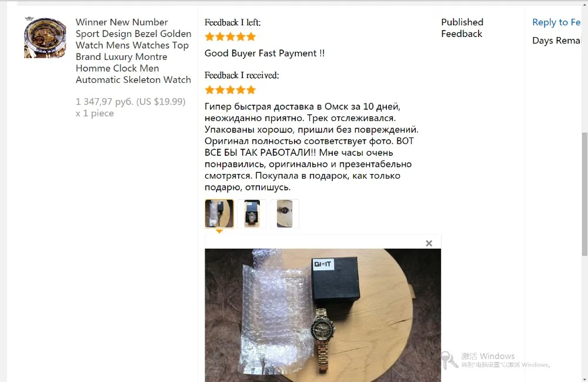
Task: Click the Good Buyer Fast Payment comment
Action: (265, 53)
